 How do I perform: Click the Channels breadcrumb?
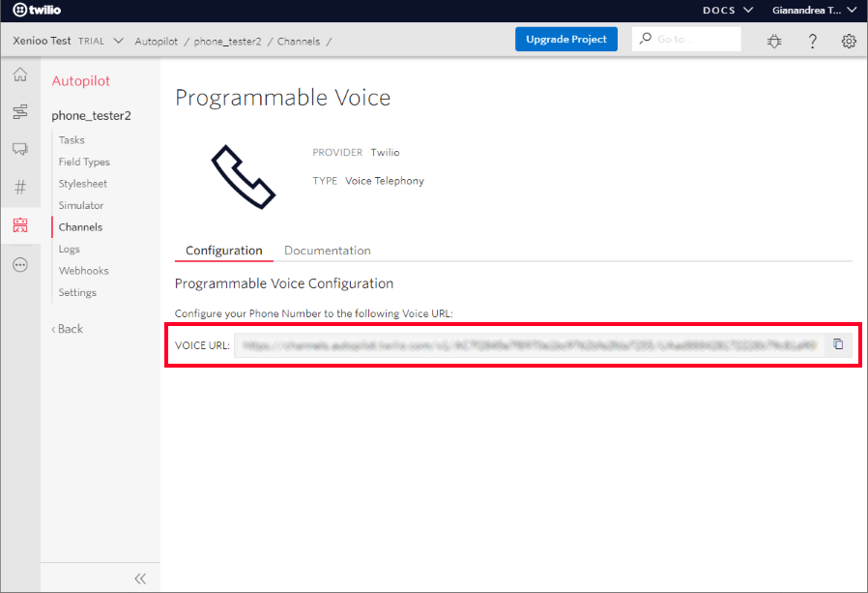click(x=299, y=42)
